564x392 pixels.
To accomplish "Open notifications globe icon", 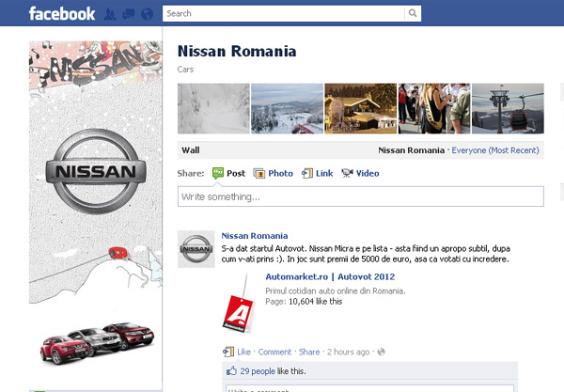I will tap(145, 14).
